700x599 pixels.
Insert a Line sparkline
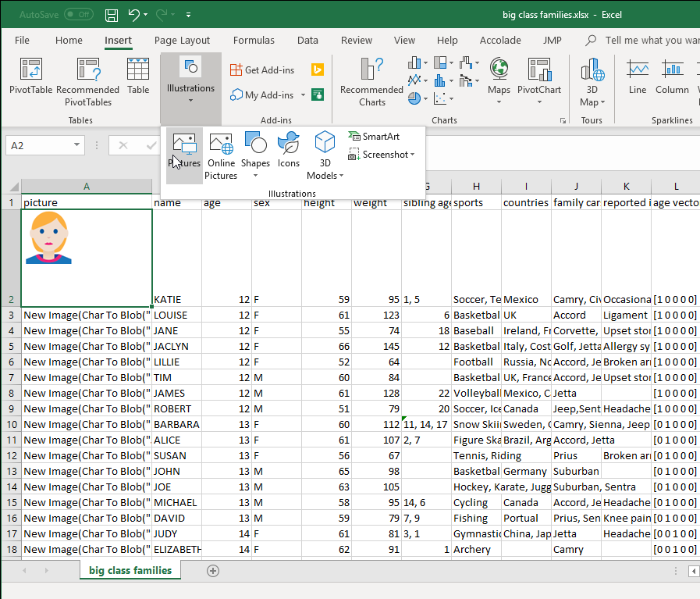coord(638,77)
